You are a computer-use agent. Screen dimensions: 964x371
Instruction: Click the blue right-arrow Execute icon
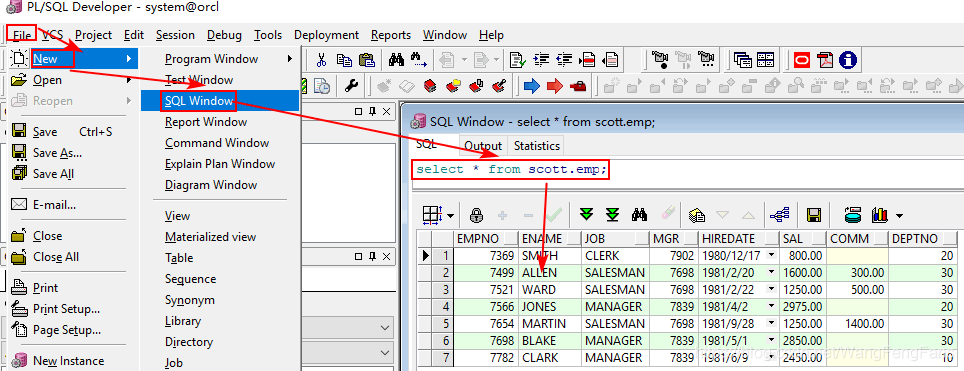(x=532, y=86)
